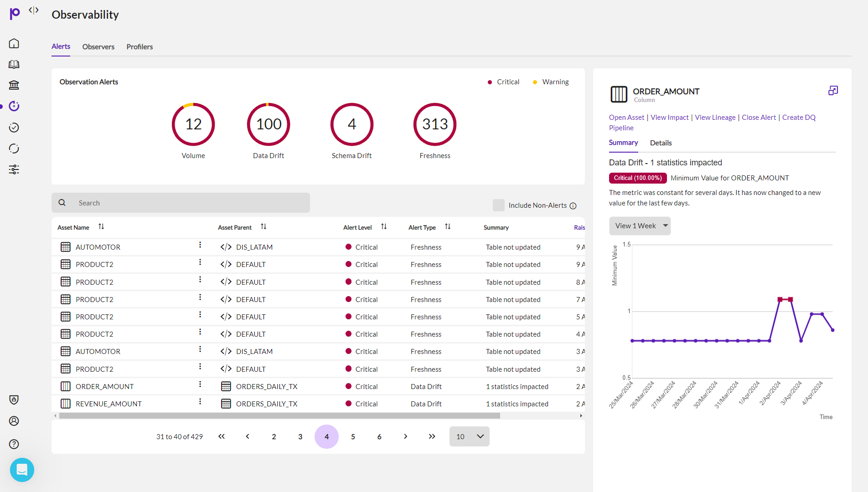Viewport: 868px width, 492px height.
Task: Open kebab menu for ORDER_AMOUNT row
Action: [x=200, y=384]
